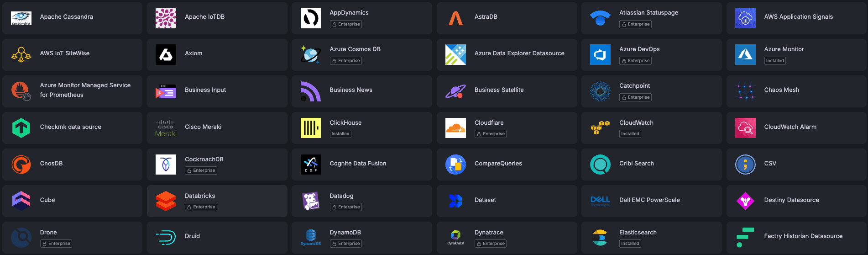Select the 'Cribl Search' text

(x=637, y=164)
